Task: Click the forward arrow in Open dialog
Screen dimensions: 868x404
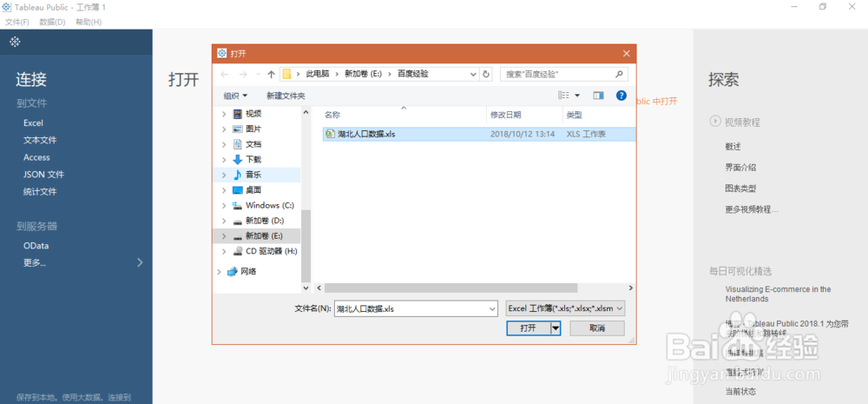Action: point(242,74)
